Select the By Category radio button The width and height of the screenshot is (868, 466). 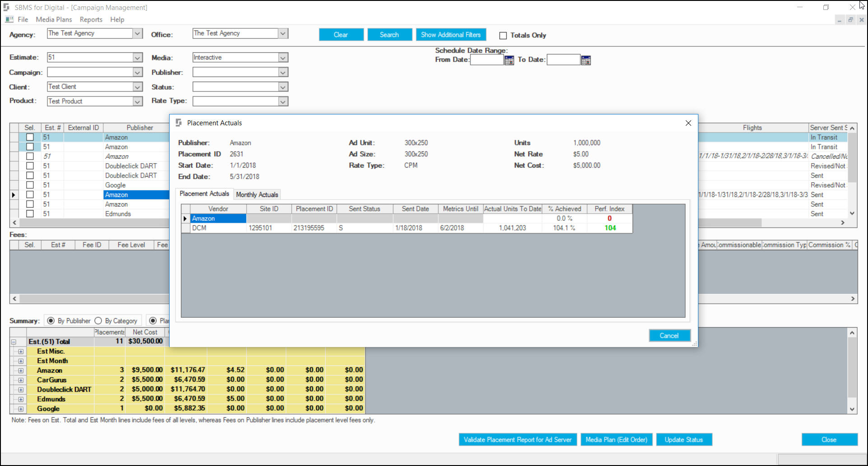[x=98, y=321]
